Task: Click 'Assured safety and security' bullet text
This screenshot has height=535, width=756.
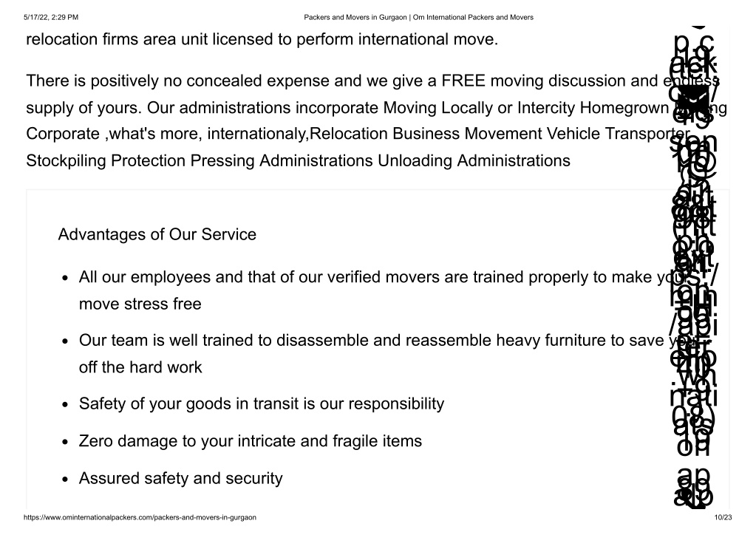Action: tap(180, 479)
